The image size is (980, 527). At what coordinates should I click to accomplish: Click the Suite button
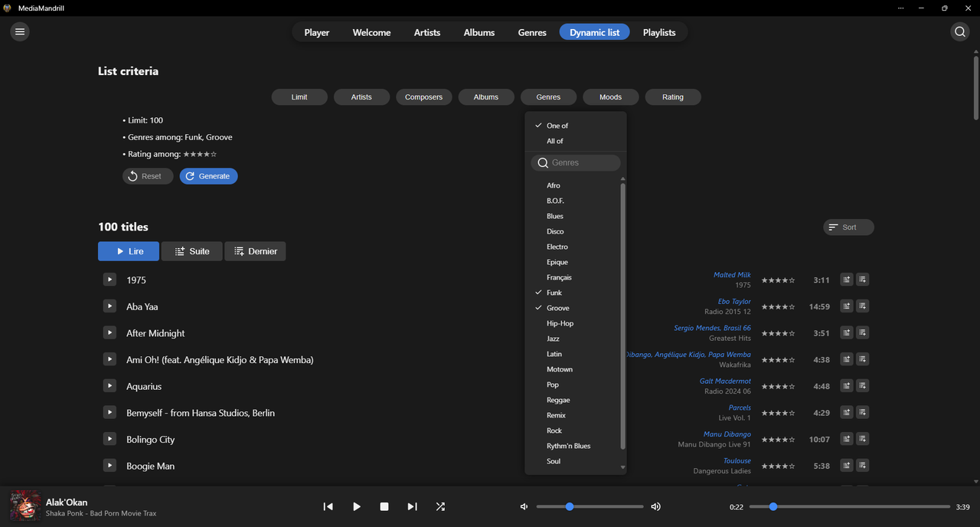pyautogui.click(x=191, y=251)
